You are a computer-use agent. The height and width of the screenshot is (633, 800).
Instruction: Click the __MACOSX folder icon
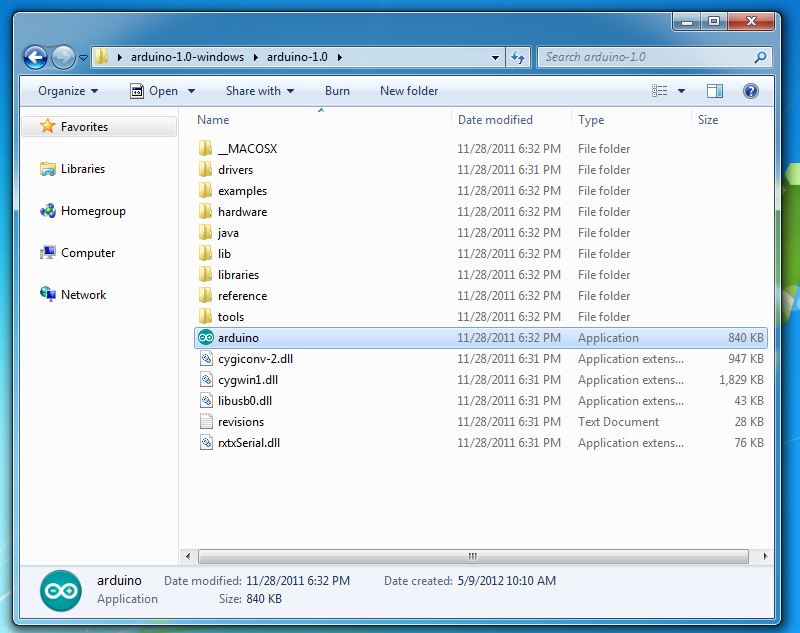click(x=205, y=148)
